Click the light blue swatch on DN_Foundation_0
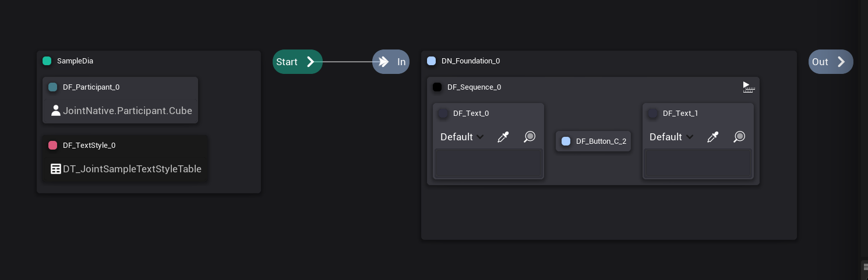868x280 pixels. (x=432, y=61)
